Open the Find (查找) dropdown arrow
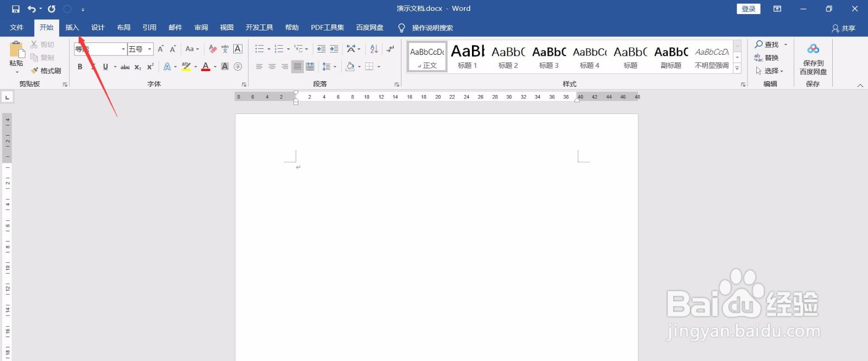 (786, 45)
